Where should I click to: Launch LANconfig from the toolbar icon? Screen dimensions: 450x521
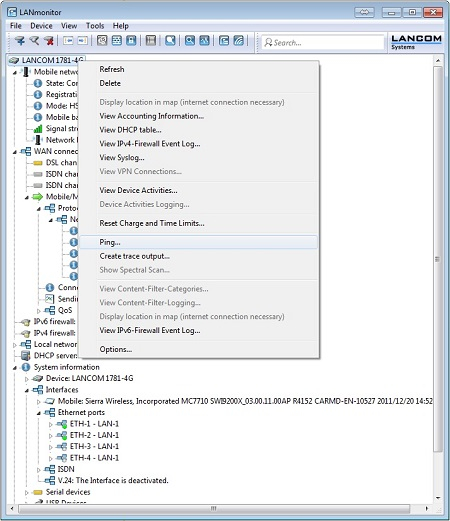coord(224,41)
